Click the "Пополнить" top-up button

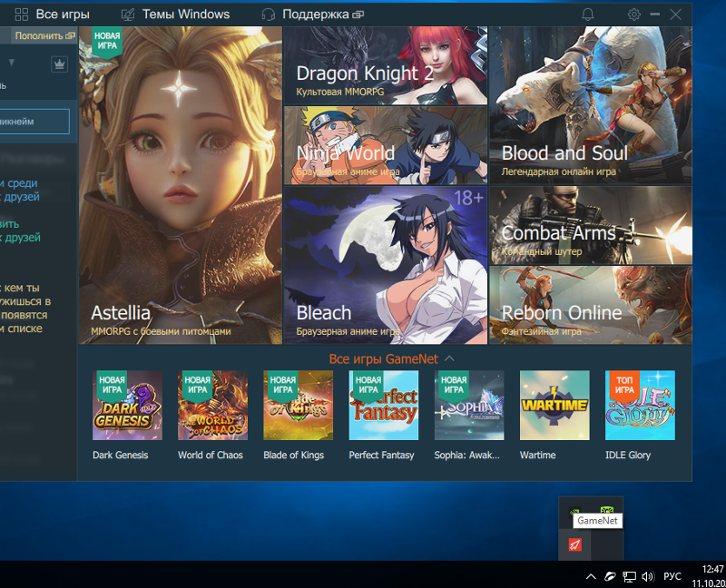click(x=44, y=35)
